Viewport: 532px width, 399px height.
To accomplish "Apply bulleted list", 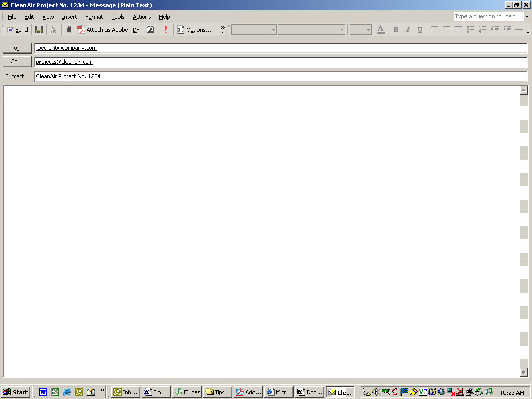I will 471,30.
